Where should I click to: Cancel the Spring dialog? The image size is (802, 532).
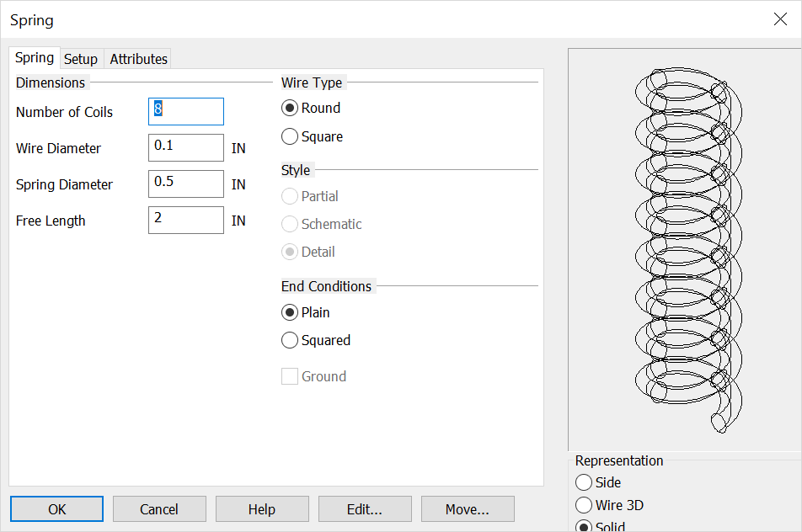[x=159, y=508]
